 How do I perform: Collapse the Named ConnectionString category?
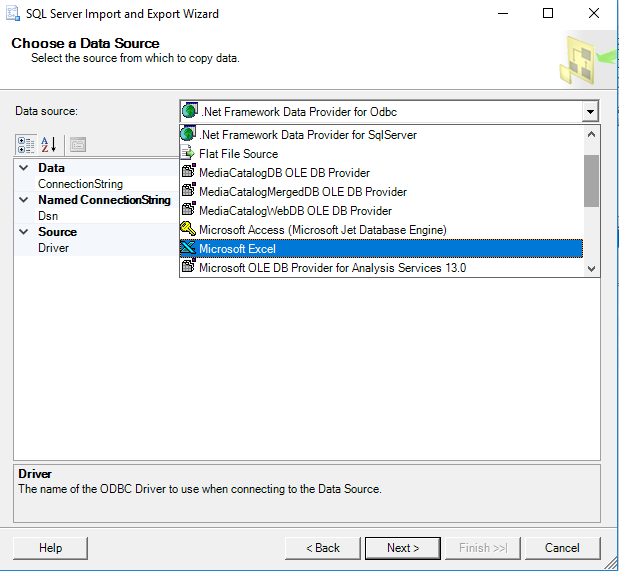(x=24, y=200)
